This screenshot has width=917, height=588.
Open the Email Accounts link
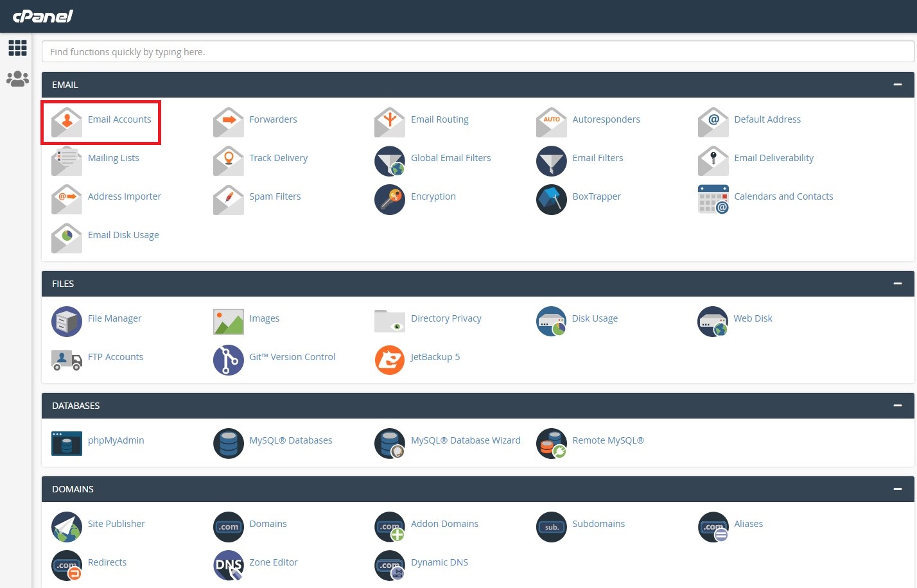coord(119,119)
